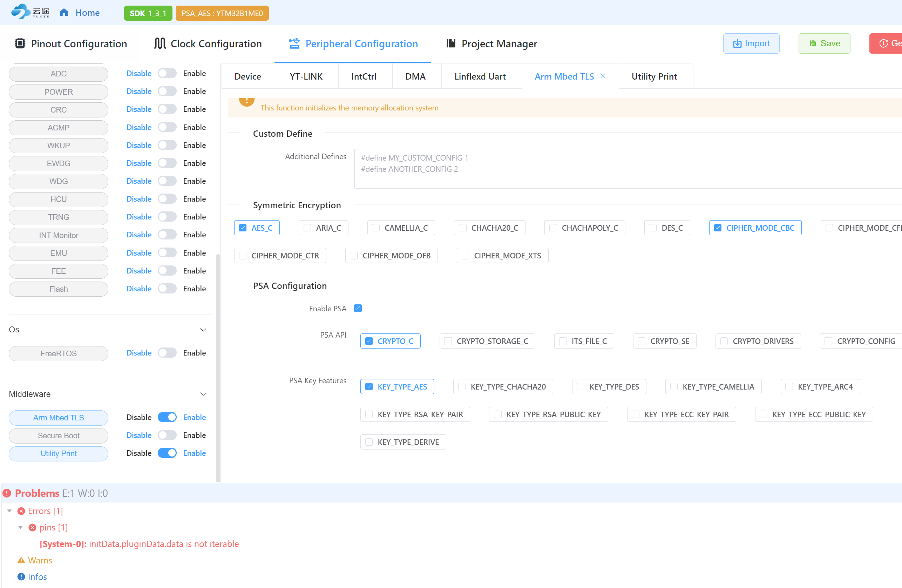Viewport: 902px width, 588px height.
Task: Toggle the FreeRTOS enable switch
Action: [167, 353]
